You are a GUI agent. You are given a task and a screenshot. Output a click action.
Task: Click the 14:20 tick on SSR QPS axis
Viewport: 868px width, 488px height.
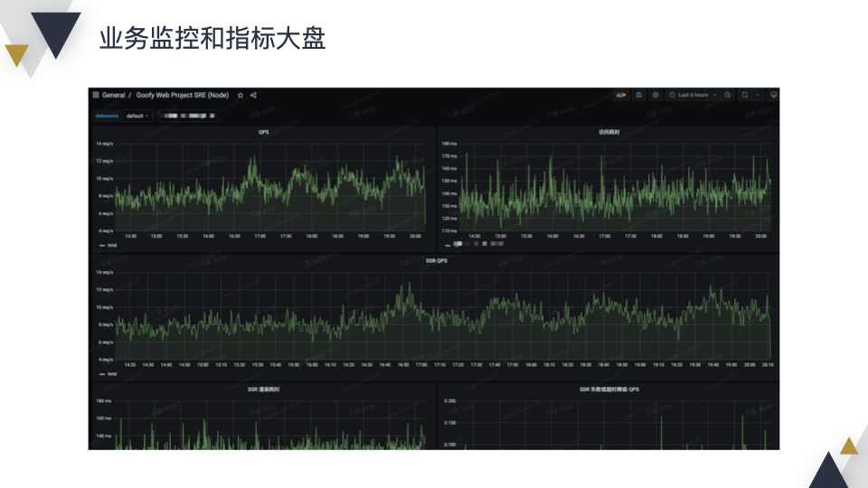coord(130,365)
